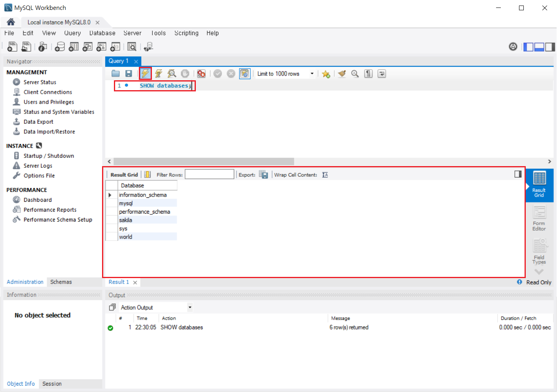
Task: Open the File menu
Action: (9, 33)
